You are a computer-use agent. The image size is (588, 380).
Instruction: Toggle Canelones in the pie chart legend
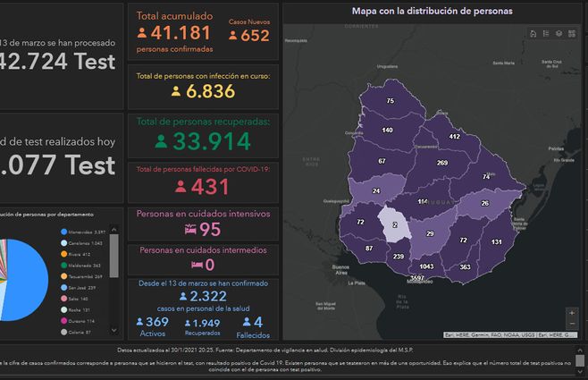(83, 243)
